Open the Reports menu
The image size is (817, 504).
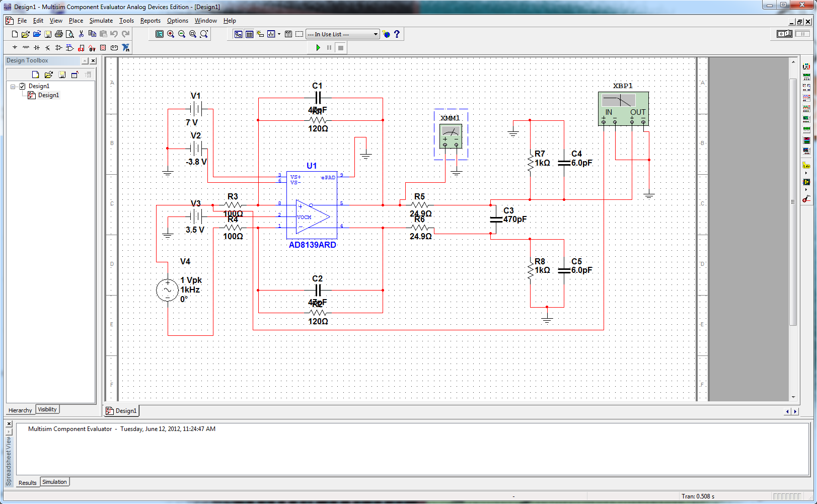click(x=150, y=21)
